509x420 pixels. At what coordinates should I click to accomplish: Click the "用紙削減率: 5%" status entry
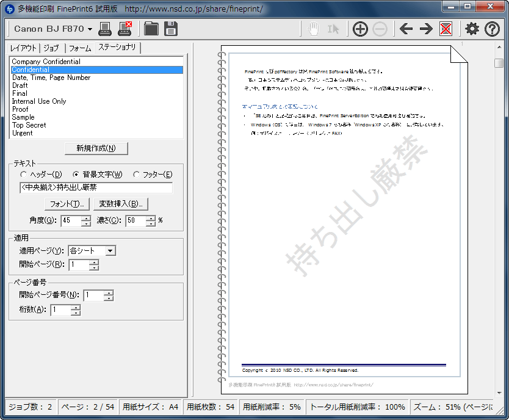point(272,407)
